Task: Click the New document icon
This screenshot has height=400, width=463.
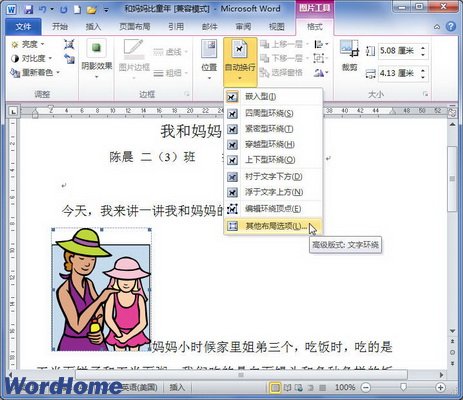Action: click(x=77, y=9)
